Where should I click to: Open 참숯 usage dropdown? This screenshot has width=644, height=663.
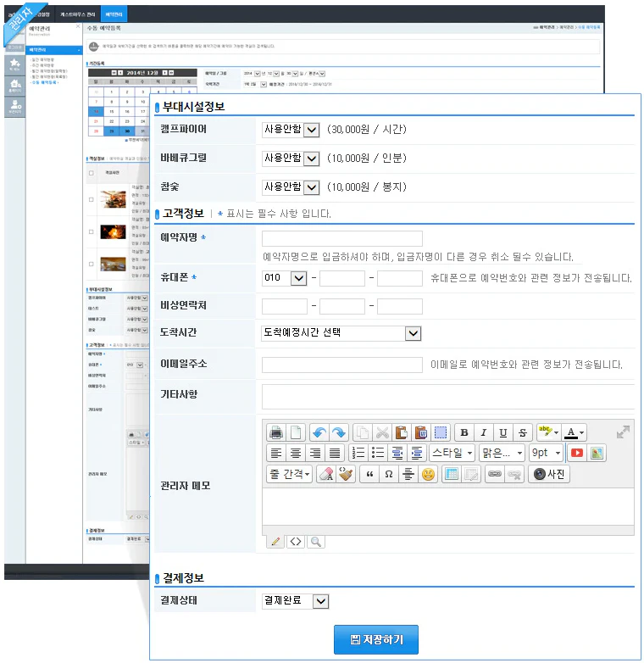(291, 187)
